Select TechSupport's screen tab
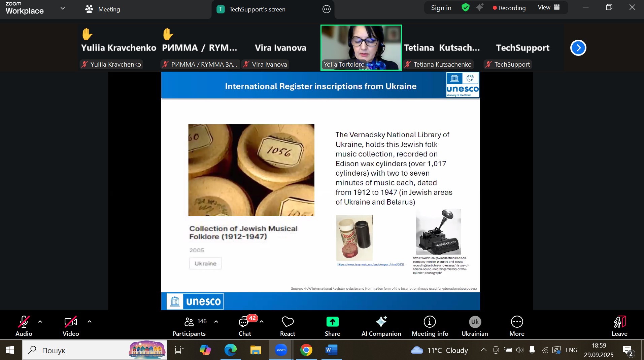 point(257,9)
